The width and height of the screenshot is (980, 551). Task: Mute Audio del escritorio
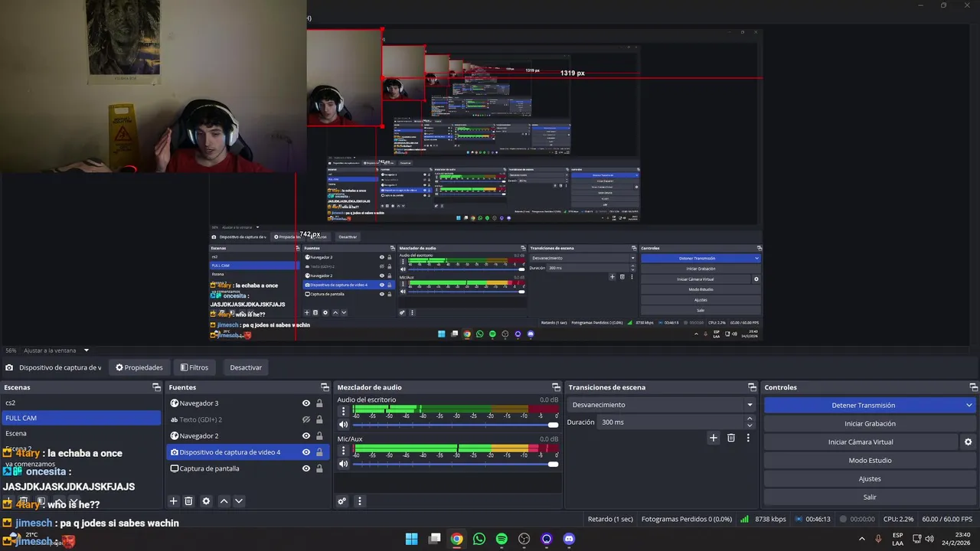tap(343, 425)
